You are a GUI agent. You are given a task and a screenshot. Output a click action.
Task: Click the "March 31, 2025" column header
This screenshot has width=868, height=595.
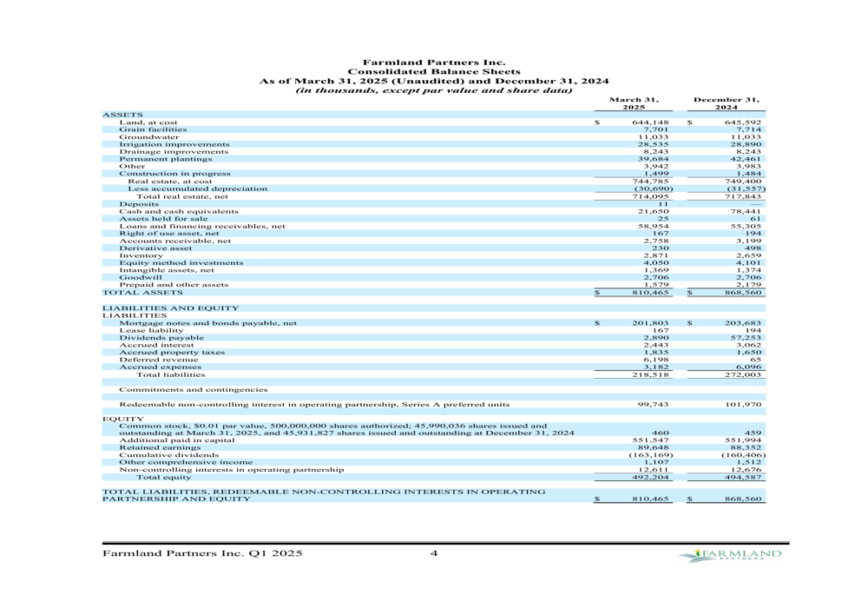[x=634, y=103]
